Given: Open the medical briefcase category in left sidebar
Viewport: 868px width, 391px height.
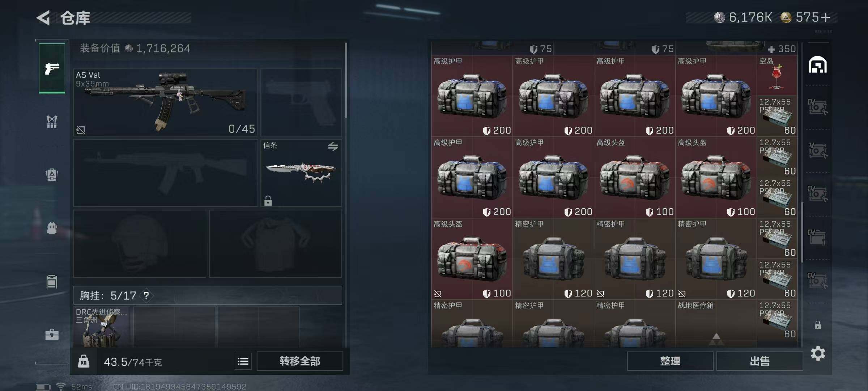Looking at the screenshot, I should pyautogui.click(x=52, y=334).
